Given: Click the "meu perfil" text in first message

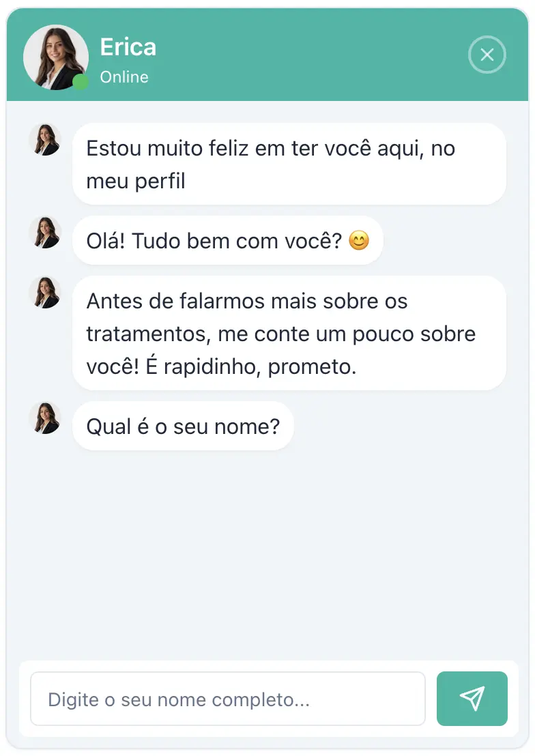Looking at the screenshot, I should pos(136,181).
